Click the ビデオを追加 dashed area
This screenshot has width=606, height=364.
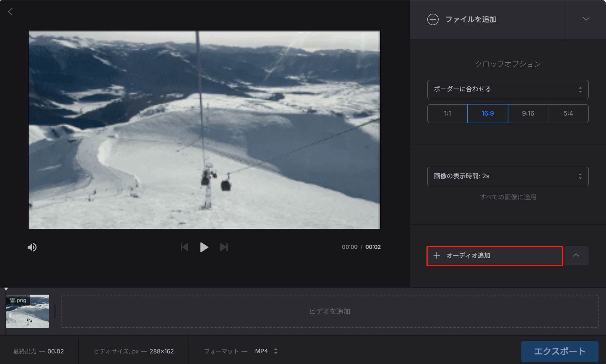pyautogui.click(x=329, y=311)
